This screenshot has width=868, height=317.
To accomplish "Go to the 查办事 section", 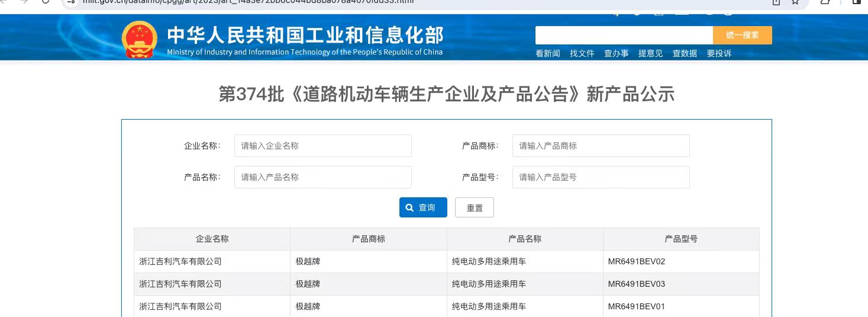I will pos(616,53).
